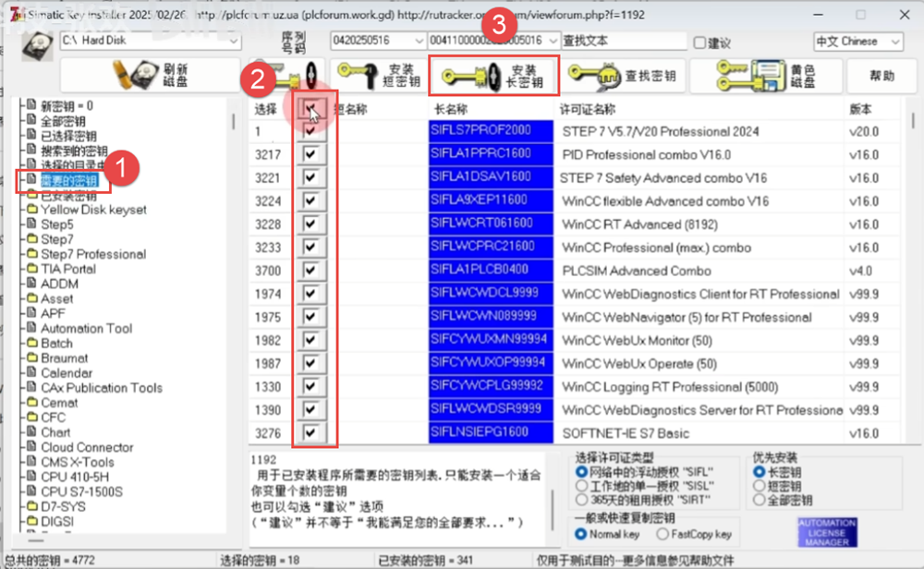Select the Calendar tree item
This screenshot has height=569, width=924.
pos(67,373)
